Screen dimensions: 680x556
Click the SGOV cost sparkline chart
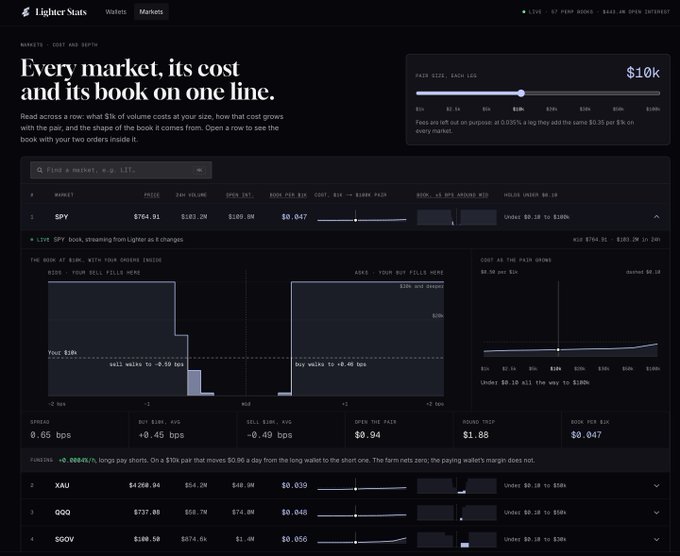(362, 540)
